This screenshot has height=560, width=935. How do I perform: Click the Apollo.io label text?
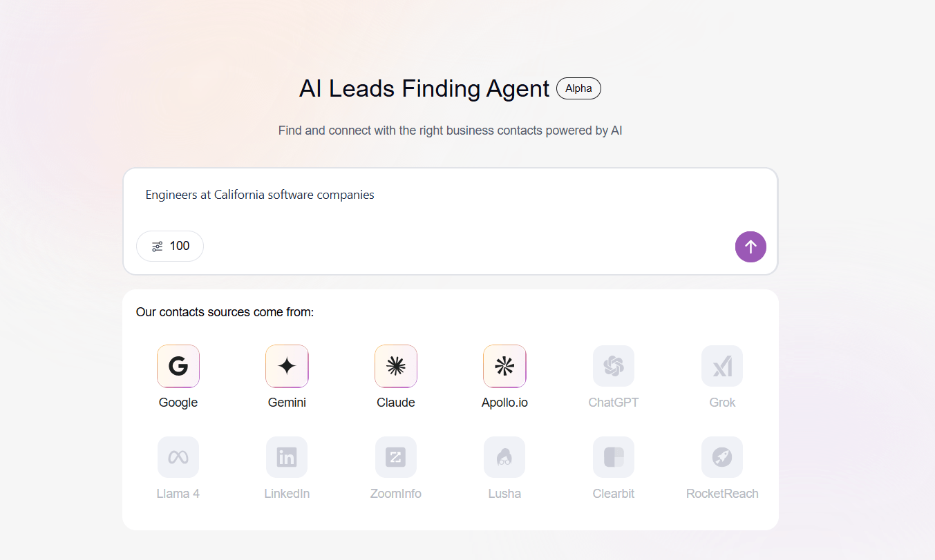pyautogui.click(x=504, y=403)
